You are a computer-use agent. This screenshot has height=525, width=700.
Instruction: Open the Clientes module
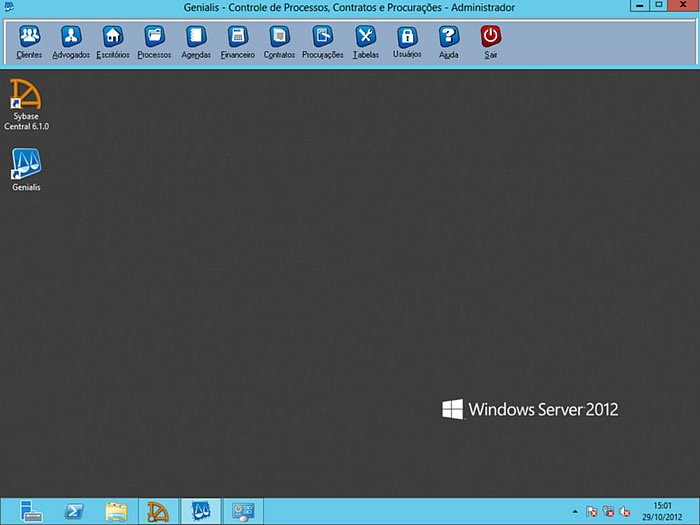[29, 42]
